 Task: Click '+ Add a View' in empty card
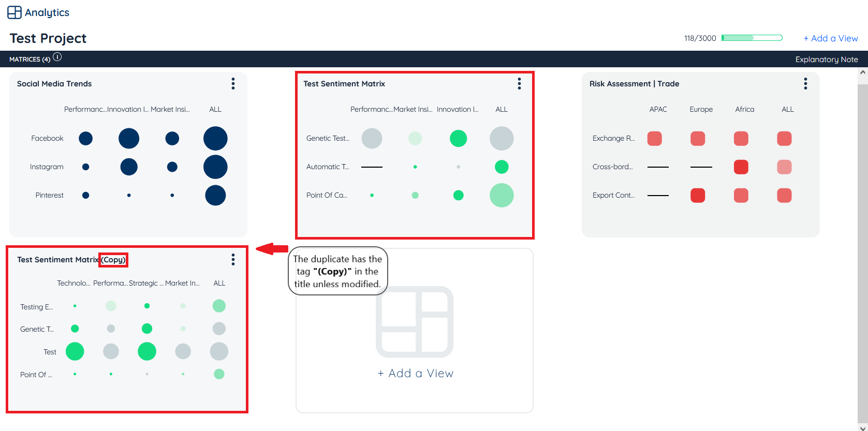[415, 374]
